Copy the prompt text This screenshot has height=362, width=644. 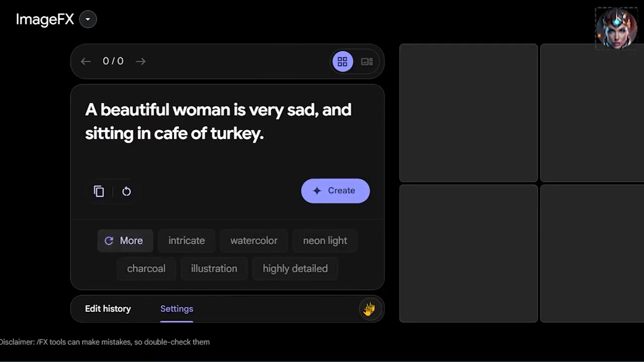click(99, 191)
